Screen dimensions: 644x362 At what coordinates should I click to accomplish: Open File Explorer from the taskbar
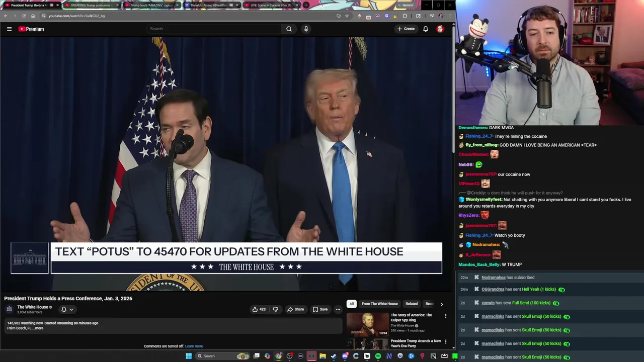[x=323, y=356]
